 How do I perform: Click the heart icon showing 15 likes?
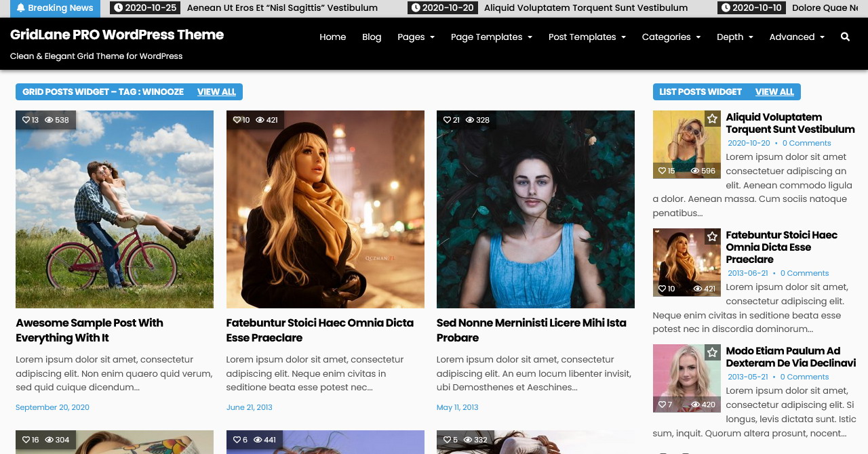click(663, 171)
